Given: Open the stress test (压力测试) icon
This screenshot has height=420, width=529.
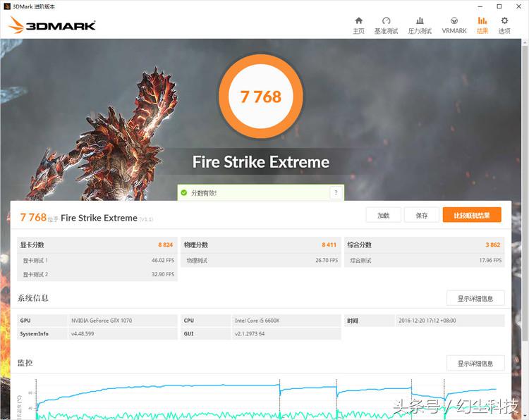Looking at the screenshot, I should 420,21.
